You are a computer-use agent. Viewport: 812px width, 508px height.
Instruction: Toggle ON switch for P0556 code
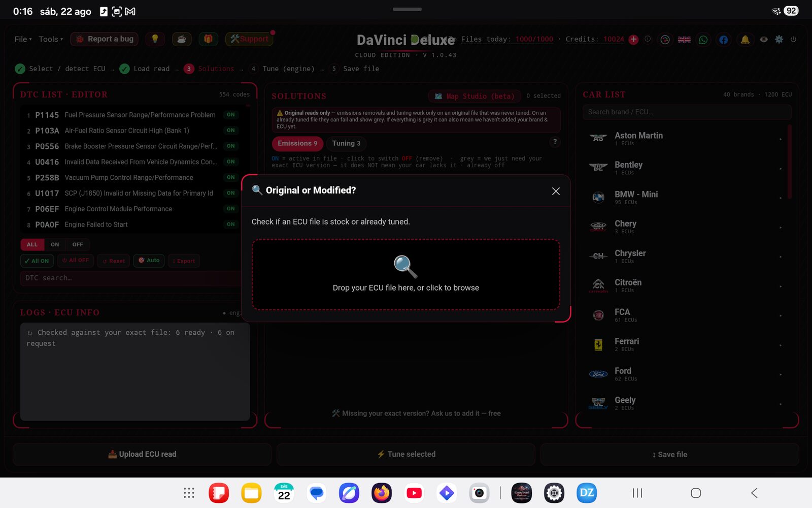click(231, 146)
